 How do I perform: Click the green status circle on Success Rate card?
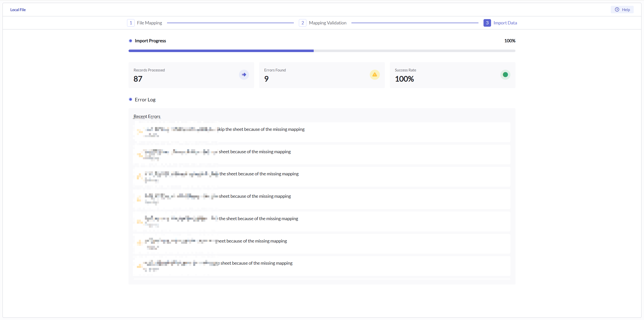[505, 74]
